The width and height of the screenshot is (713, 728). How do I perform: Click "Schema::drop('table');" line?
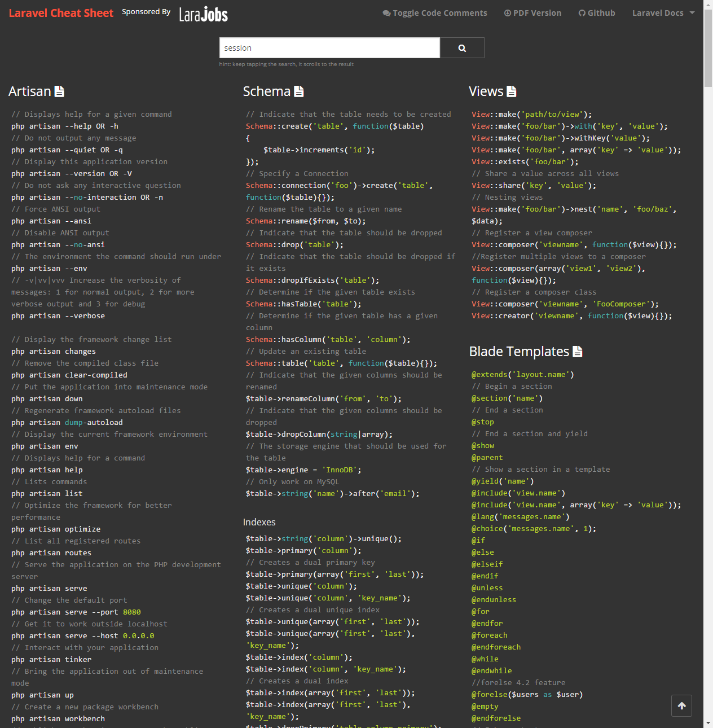point(294,245)
